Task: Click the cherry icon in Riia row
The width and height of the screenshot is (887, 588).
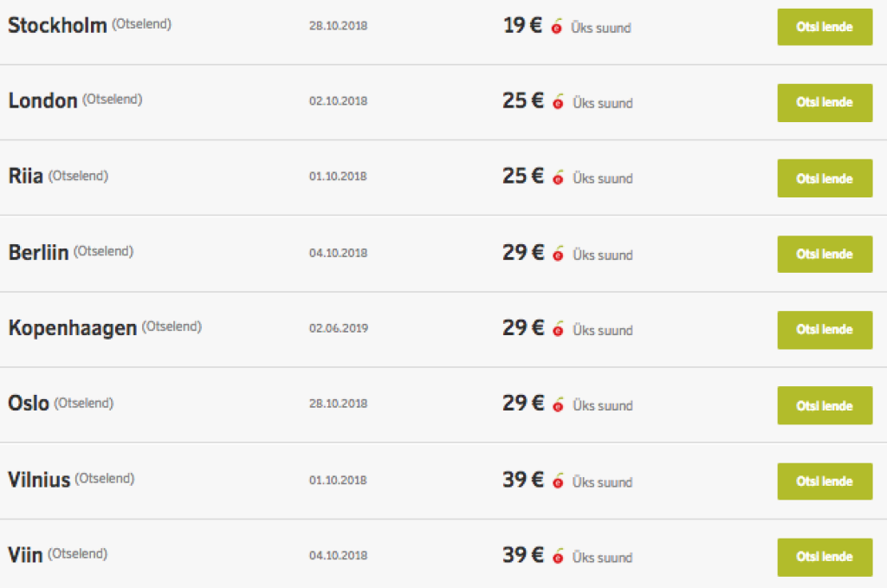Action: [x=558, y=178]
